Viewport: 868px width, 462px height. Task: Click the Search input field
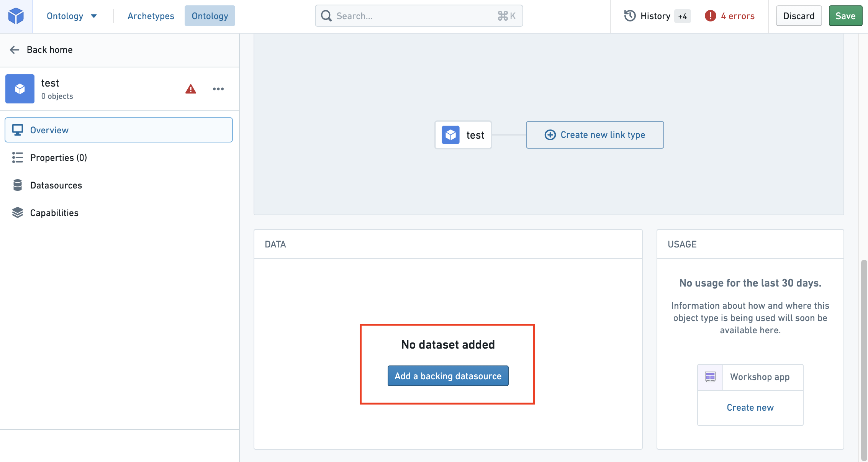click(419, 16)
